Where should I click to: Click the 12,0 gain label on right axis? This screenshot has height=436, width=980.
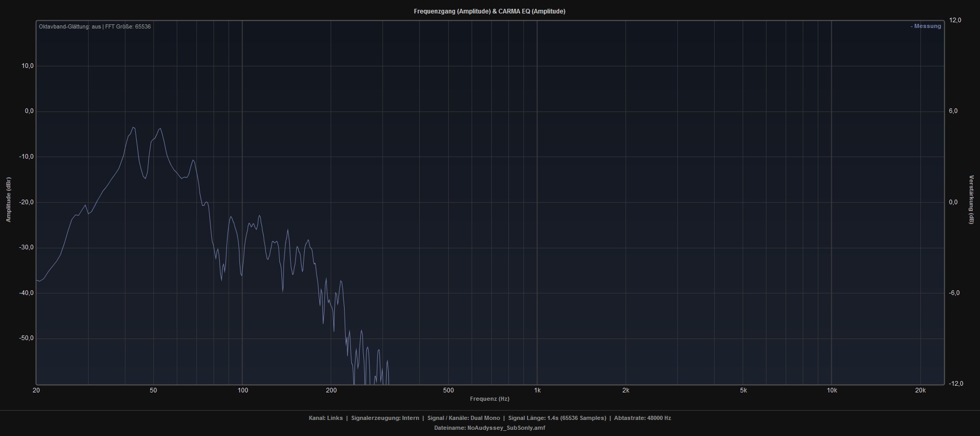955,20
